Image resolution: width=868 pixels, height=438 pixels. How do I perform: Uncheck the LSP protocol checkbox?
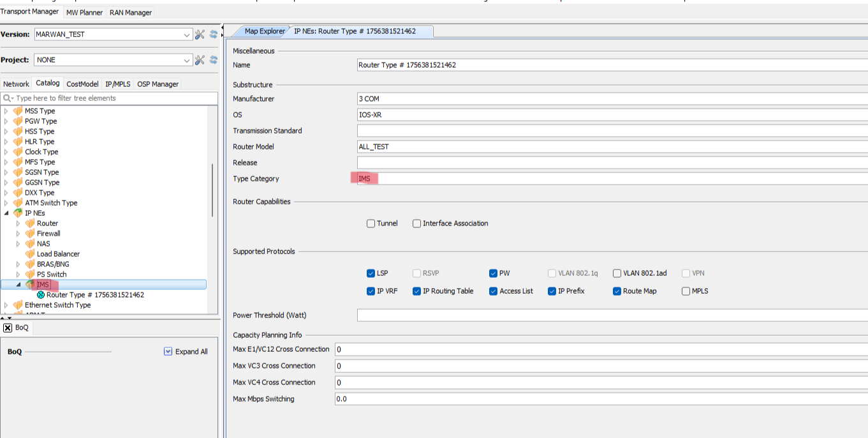(371, 273)
